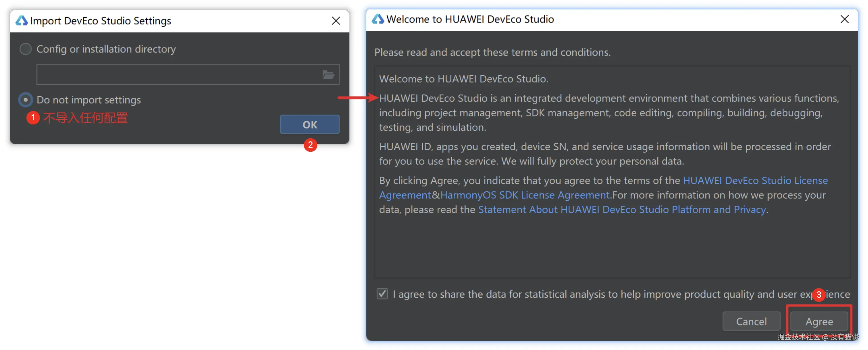This screenshot has height=350, width=868.
Task: Close the Welcome to HUAWEI DevEco Studio dialog
Action: 844,19
